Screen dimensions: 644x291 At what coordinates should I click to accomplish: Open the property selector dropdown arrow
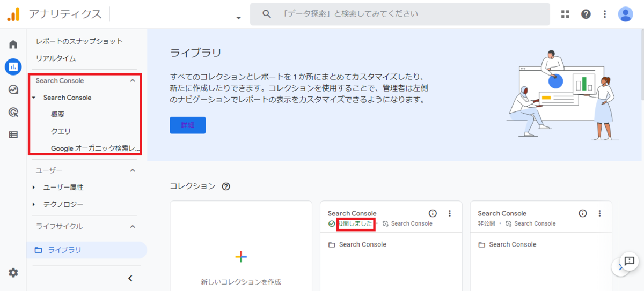point(238,18)
